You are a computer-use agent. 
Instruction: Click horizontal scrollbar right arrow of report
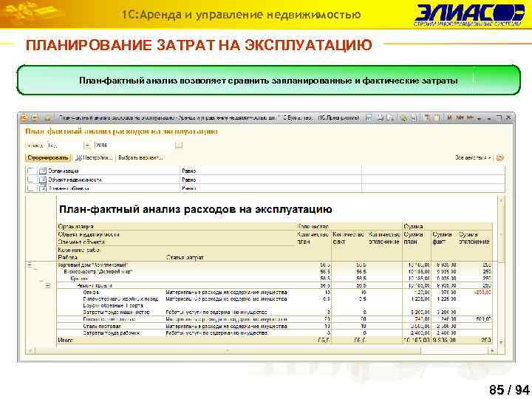[493, 350]
